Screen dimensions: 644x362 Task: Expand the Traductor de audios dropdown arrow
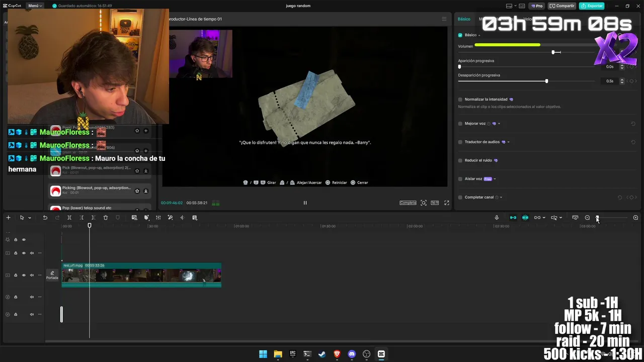pos(508,142)
